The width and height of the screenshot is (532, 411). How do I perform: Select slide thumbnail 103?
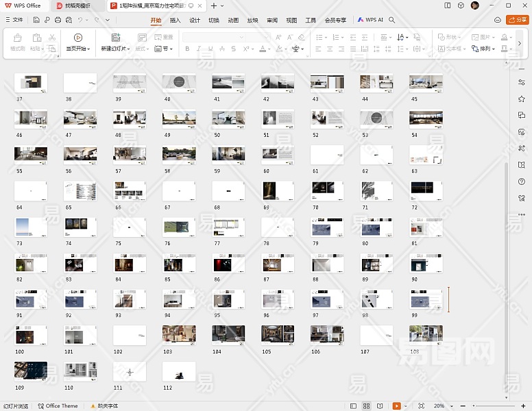pos(179,334)
